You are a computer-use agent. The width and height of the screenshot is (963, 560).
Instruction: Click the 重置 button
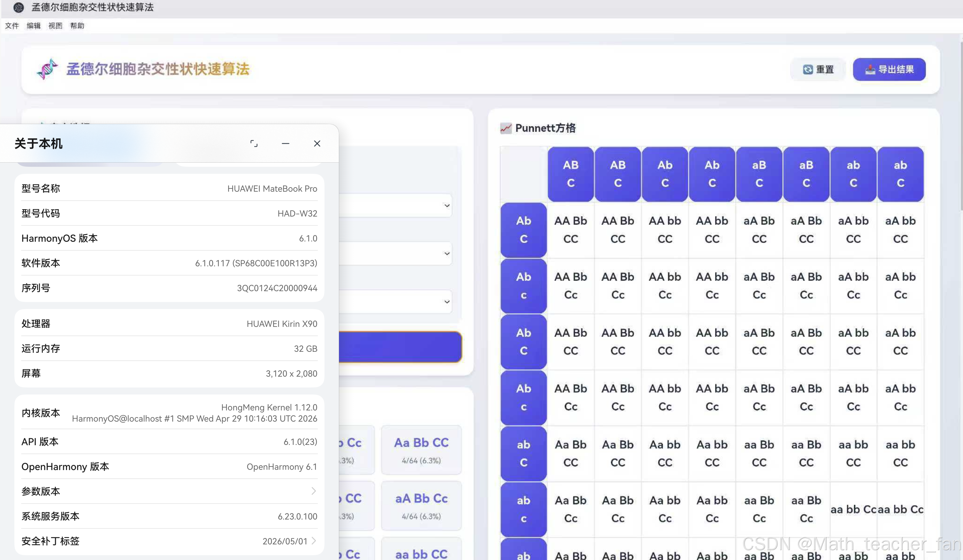pyautogui.click(x=818, y=70)
